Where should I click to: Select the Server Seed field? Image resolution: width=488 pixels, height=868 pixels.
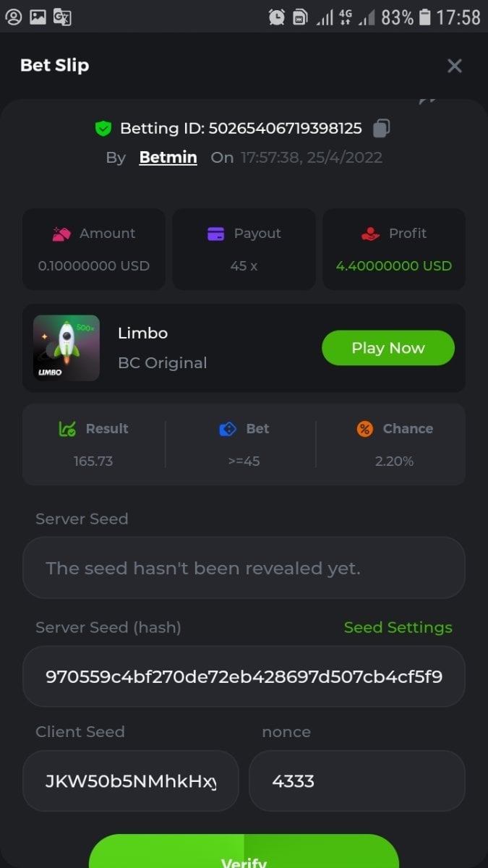click(x=244, y=568)
